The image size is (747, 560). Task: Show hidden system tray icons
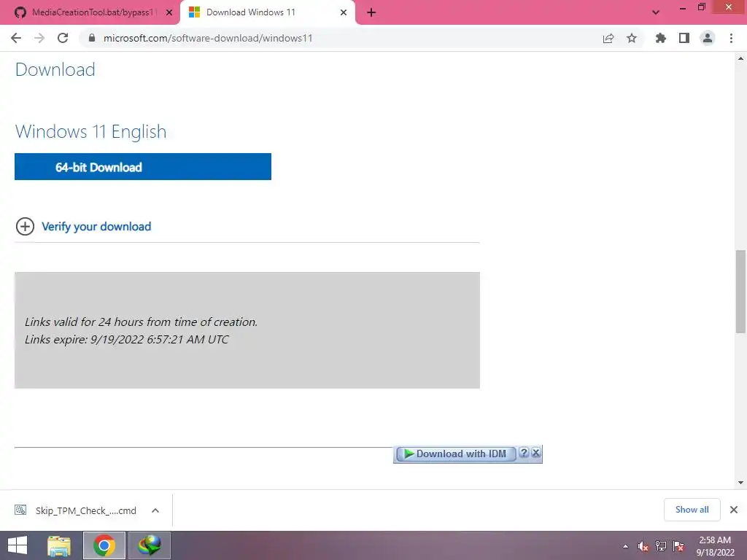[x=625, y=546]
